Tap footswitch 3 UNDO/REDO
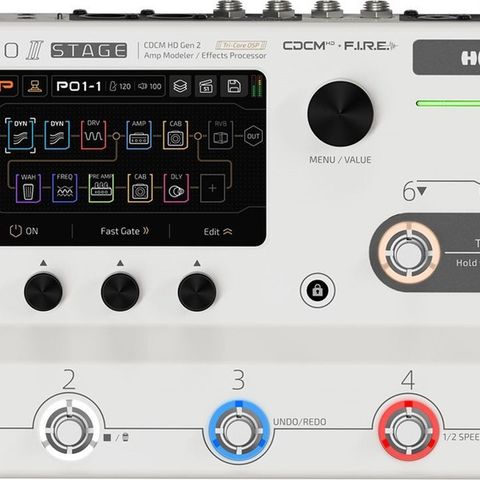 tap(239, 431)
